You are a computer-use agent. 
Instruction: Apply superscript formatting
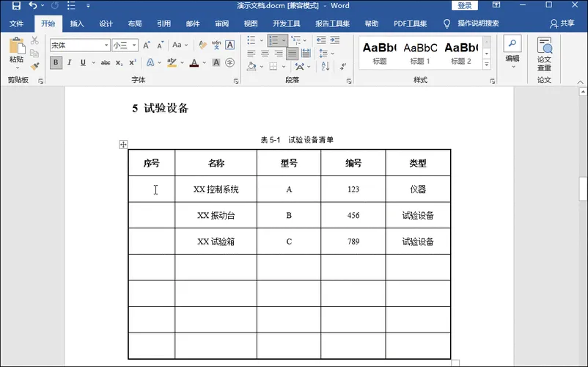point(133,62)
